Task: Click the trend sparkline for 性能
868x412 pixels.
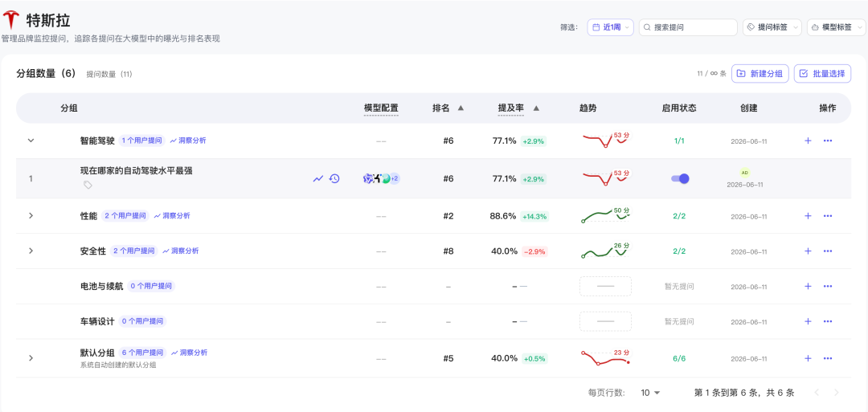Action: click(x=606, y=215)
